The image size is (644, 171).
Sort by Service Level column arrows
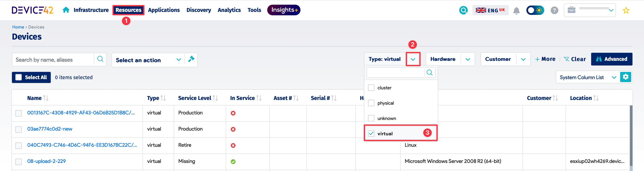pos(215,98)
